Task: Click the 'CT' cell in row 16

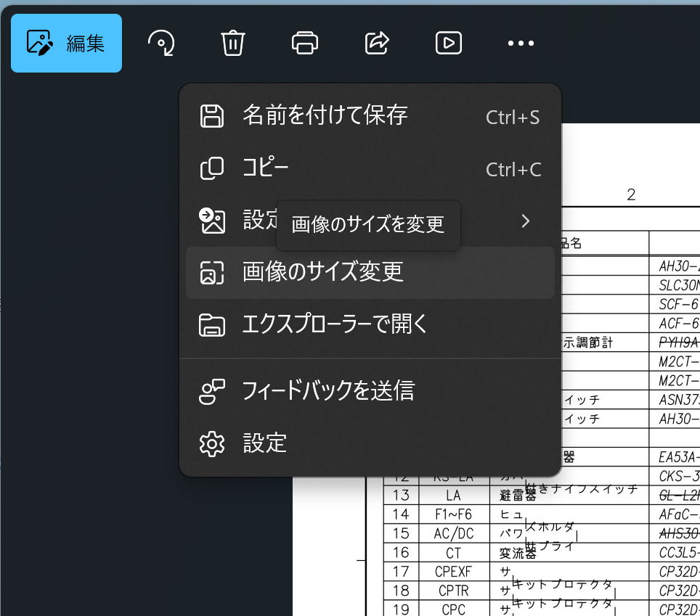Action: click(x=453, y=553)
